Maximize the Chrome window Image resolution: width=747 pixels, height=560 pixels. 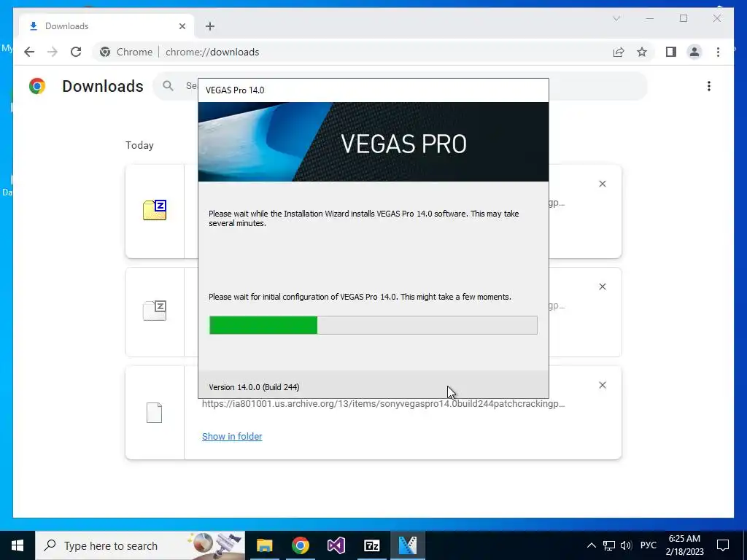(x=684, y=18)
